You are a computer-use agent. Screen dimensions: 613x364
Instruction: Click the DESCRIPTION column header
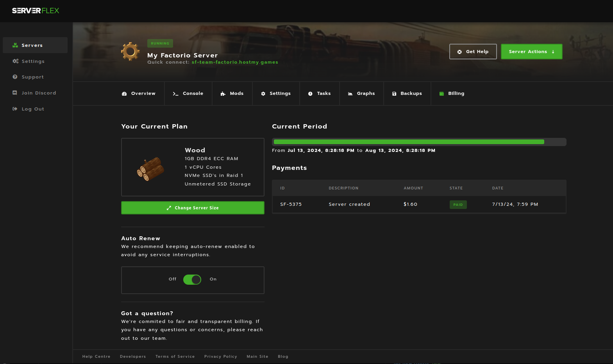(343, 188)
